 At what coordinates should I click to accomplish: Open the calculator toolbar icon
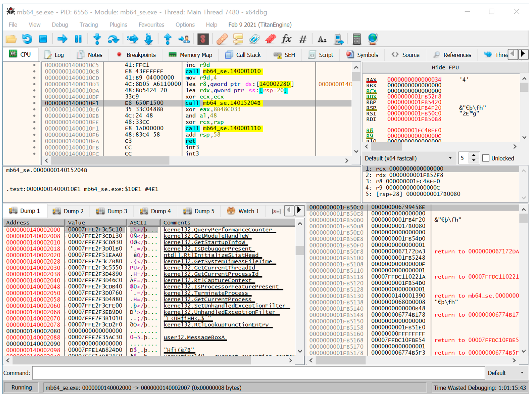click(357, 39)
